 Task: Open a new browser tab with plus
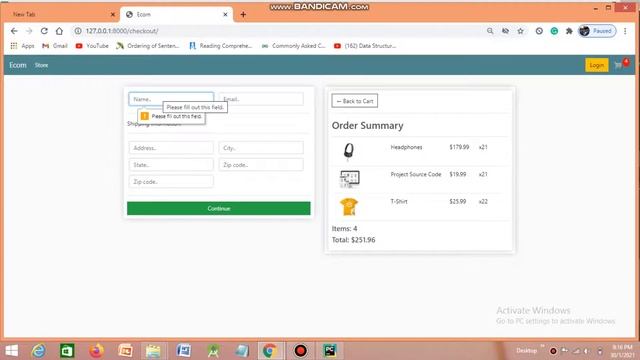(x=243, y=14)
